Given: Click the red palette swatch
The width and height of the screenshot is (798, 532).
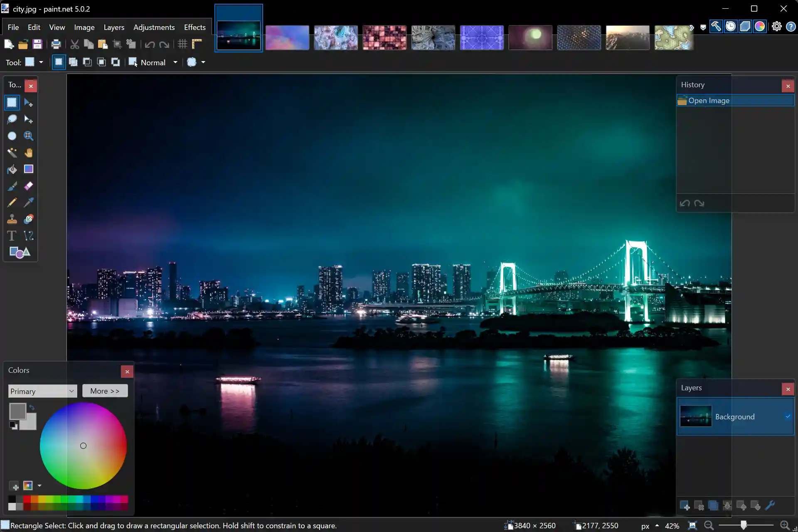Looking at the screenshot, I should [x=27, y=499].
